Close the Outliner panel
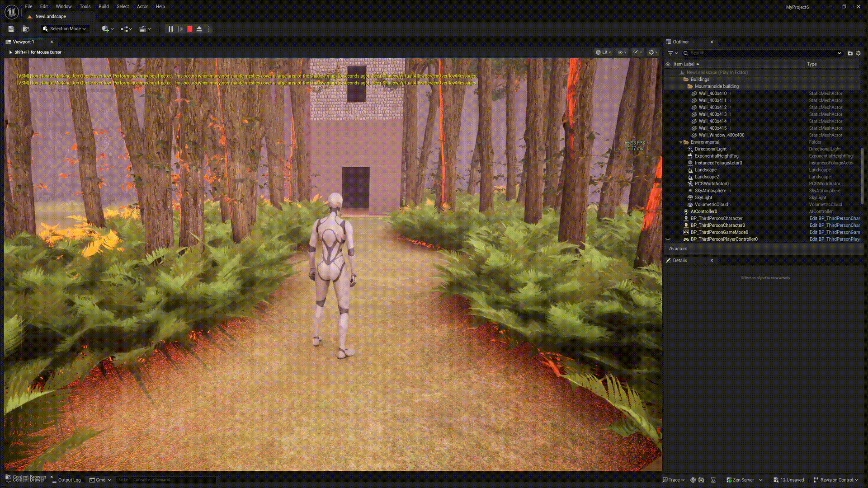 point(712,42)
